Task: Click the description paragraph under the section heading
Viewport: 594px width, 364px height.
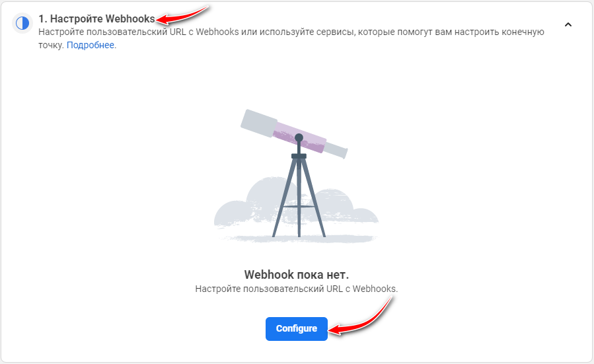Action: pos(291,38)
